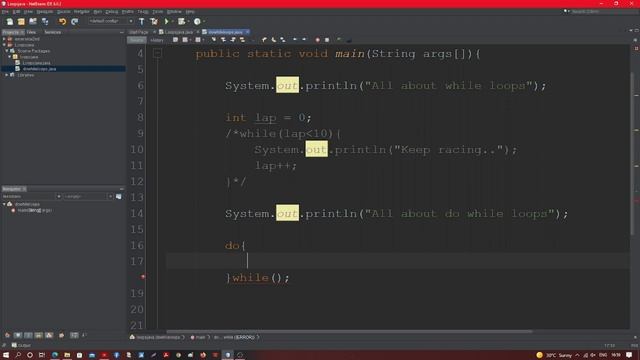Open the Debug Project dropdown arrow
Viewport: 640px width, 360px height.
pyautogui.click(x=188, y=21)
